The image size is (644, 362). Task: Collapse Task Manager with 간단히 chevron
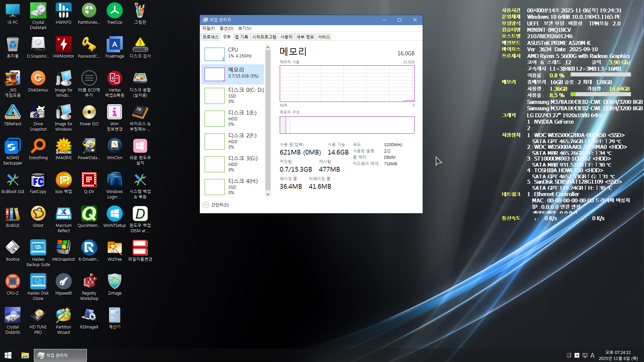pos(206,205)
